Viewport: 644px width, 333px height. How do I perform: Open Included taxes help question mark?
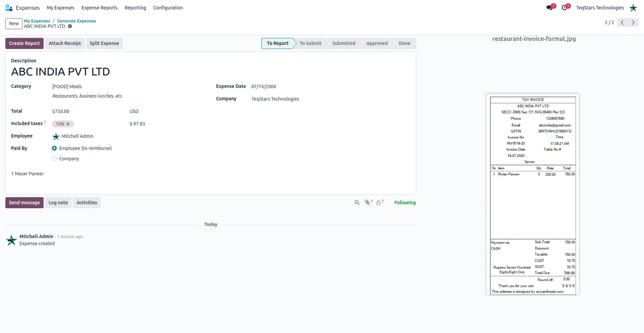(45, 122)
